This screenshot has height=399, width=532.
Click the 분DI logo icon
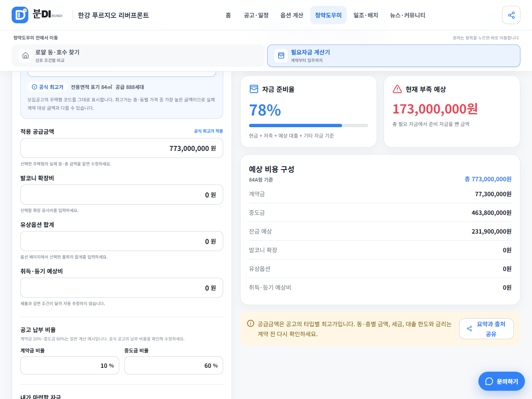[20, 15]
